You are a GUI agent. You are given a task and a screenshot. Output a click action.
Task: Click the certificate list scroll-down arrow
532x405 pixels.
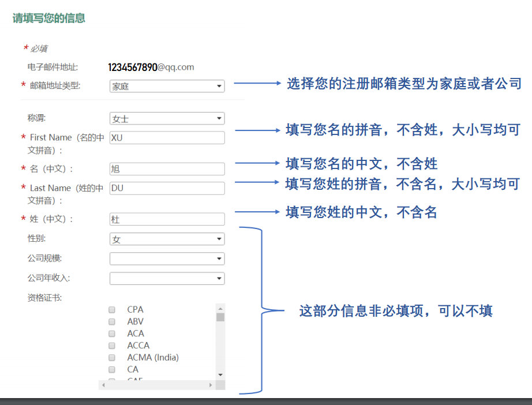point(220,375)
